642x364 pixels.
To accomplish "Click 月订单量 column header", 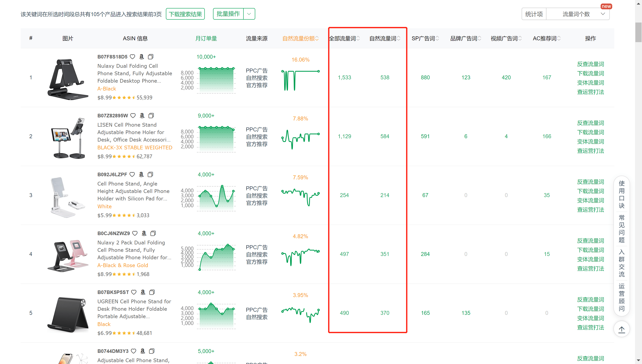I will [206, 38].
